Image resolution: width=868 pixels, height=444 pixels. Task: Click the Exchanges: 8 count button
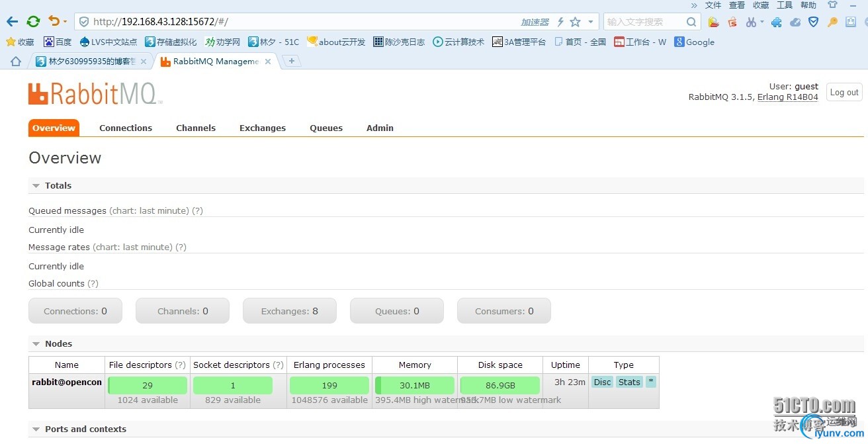[290, 311]
